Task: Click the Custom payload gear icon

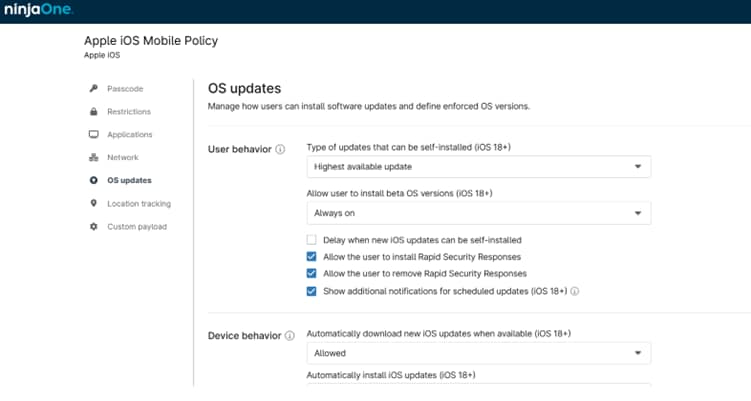Action: tap(93, 227)
